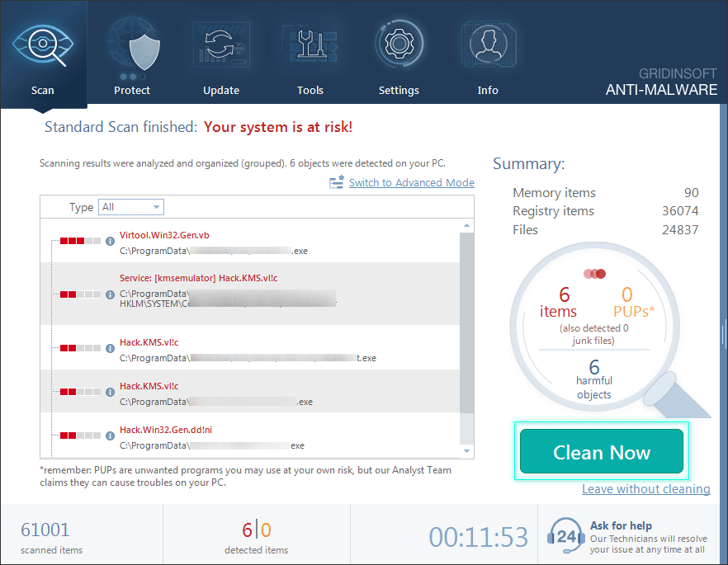Click the Advanced Mode icon beside the link

tap(338, 181)
